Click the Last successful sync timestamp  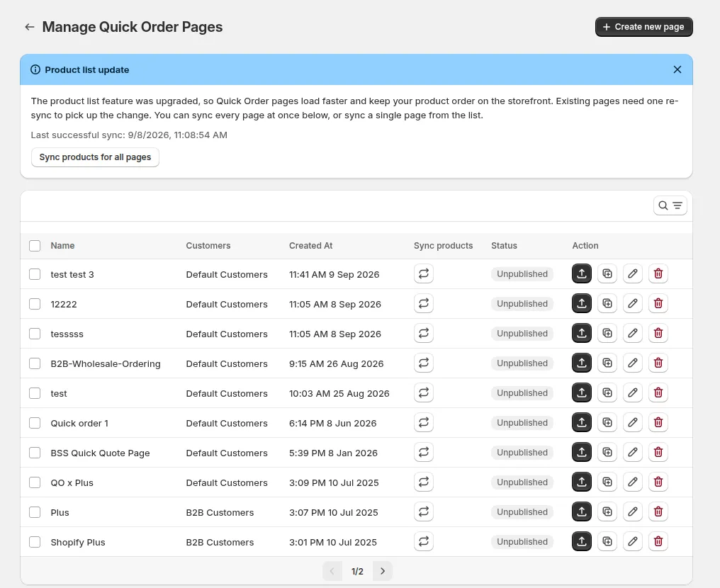pyautogui.click(x=129, y=135)
